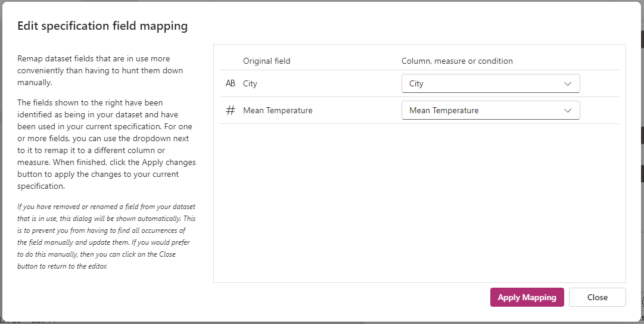Click the Close button
Screen dimensions: 644x324
(597, 297)
